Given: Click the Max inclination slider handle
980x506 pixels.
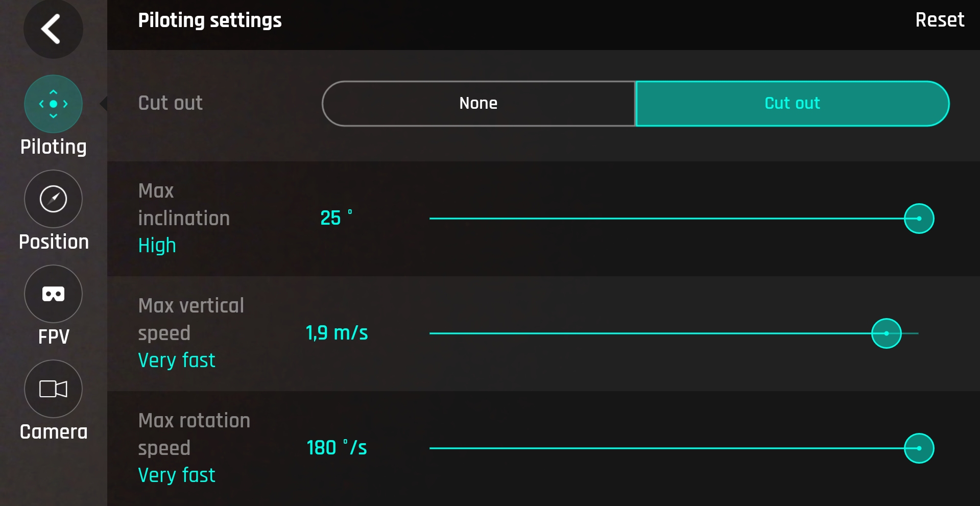Looking at the screenshot, I should [x=919, y=219].
